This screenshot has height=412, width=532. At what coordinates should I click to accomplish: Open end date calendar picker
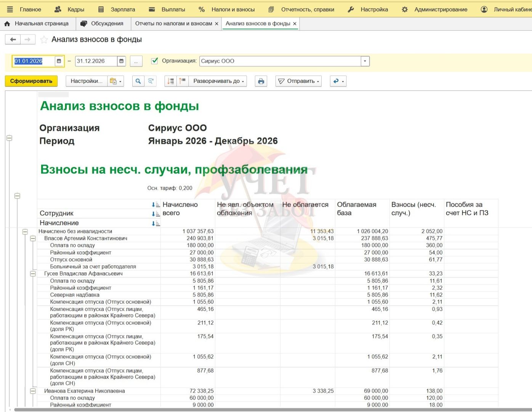[x=121, y=61]
